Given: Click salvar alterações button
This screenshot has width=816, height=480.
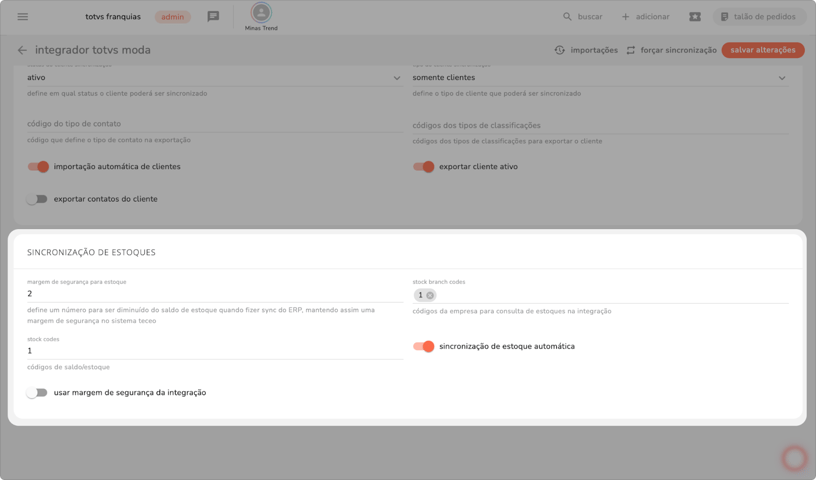Looking at the screenshot, I should [762, 50].
